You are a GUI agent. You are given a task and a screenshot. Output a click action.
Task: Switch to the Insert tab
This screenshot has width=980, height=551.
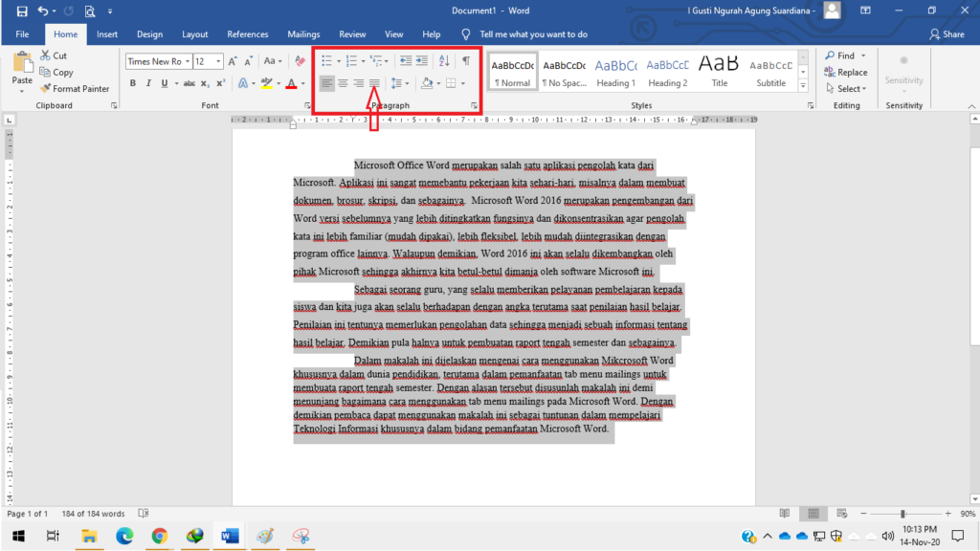(x=107, y=34)
